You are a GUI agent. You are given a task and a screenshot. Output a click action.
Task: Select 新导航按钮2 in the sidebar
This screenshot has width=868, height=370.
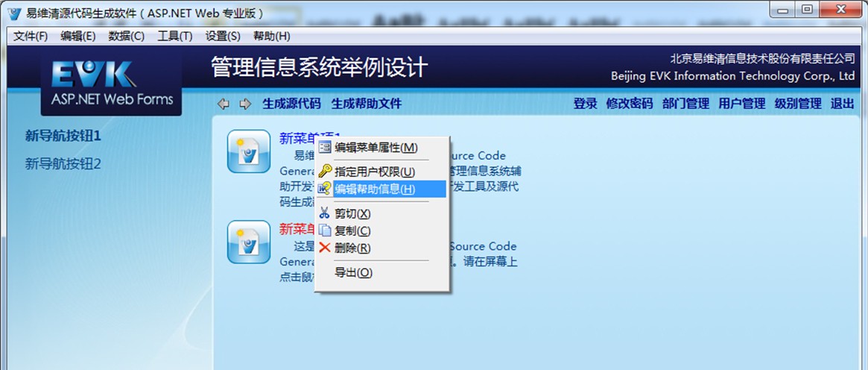(63, 164)
